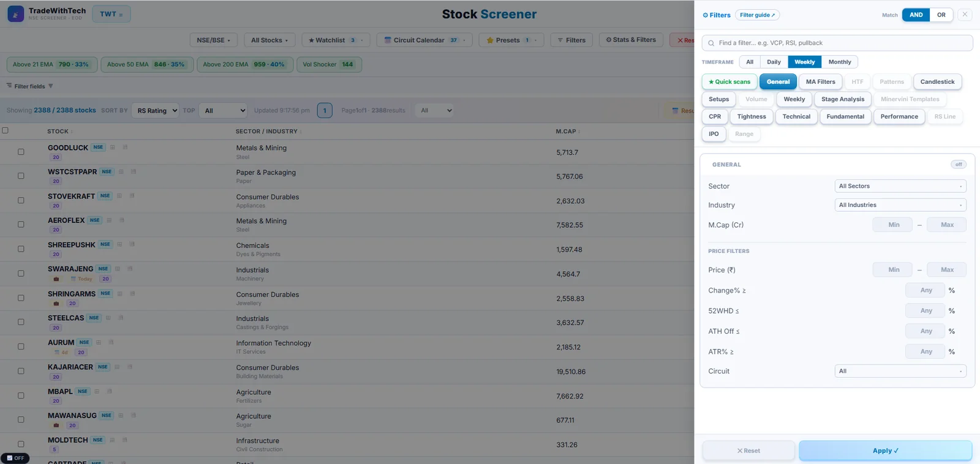This screenshot has height=464, width=980.
Task: Click the briefcase icon under SWARAJENG
Action: pyautogui.click(x=56, y=279)
